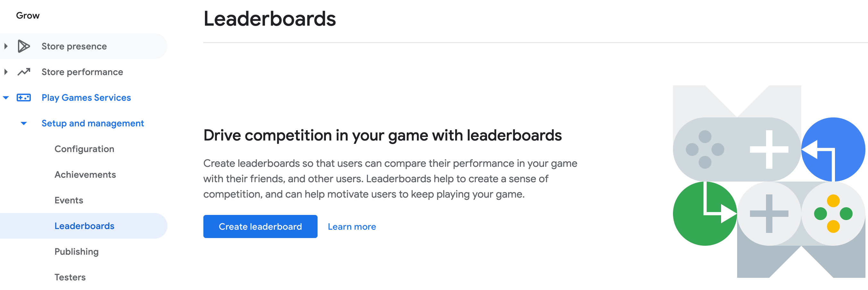Open the Testers page

(70, 277)
